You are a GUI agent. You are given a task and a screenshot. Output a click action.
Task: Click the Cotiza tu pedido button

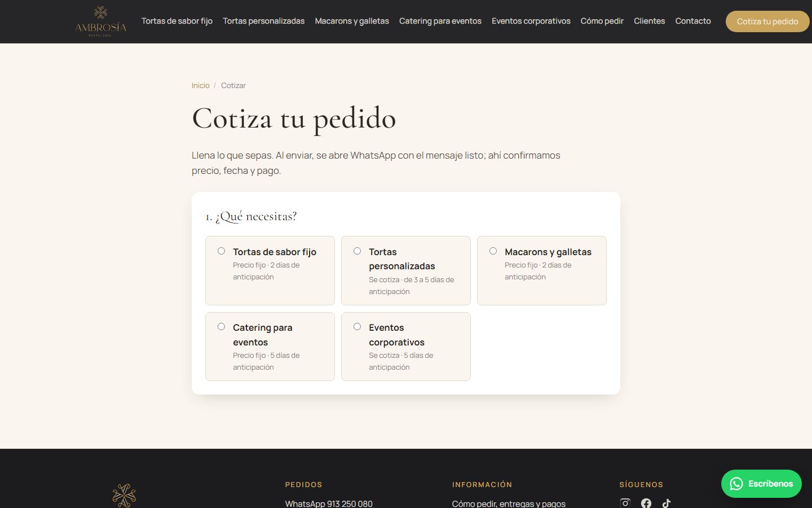[x=767, y=21]
